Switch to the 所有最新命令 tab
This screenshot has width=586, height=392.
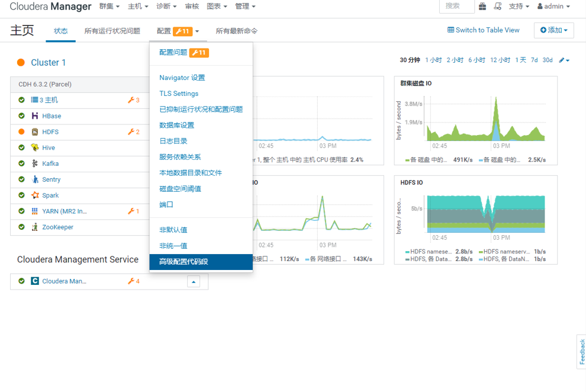237,31
